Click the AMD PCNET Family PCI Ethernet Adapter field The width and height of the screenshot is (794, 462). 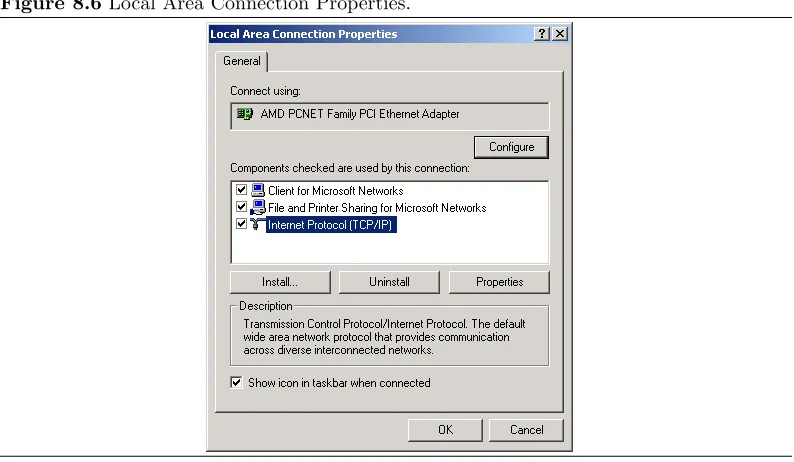389,116
